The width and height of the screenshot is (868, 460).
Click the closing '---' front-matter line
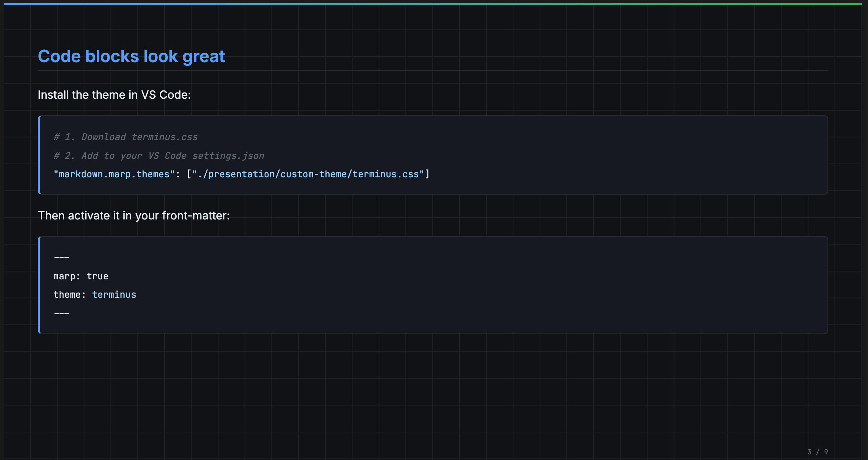(61, 314)
